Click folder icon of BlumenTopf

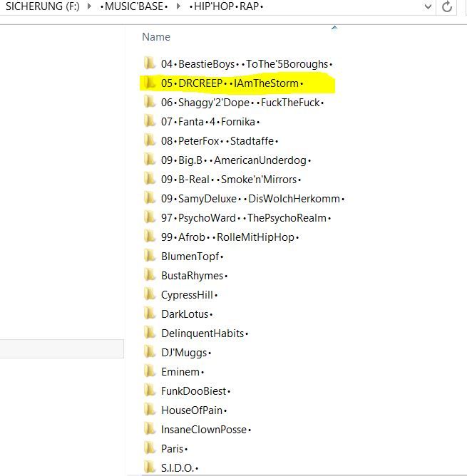point(150,256)
